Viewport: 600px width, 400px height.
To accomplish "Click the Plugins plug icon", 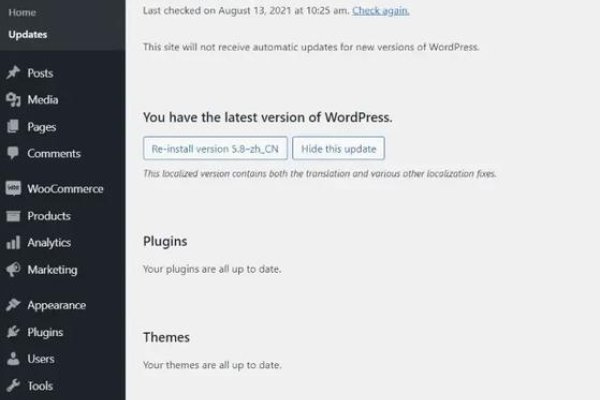I will point(13,332).
